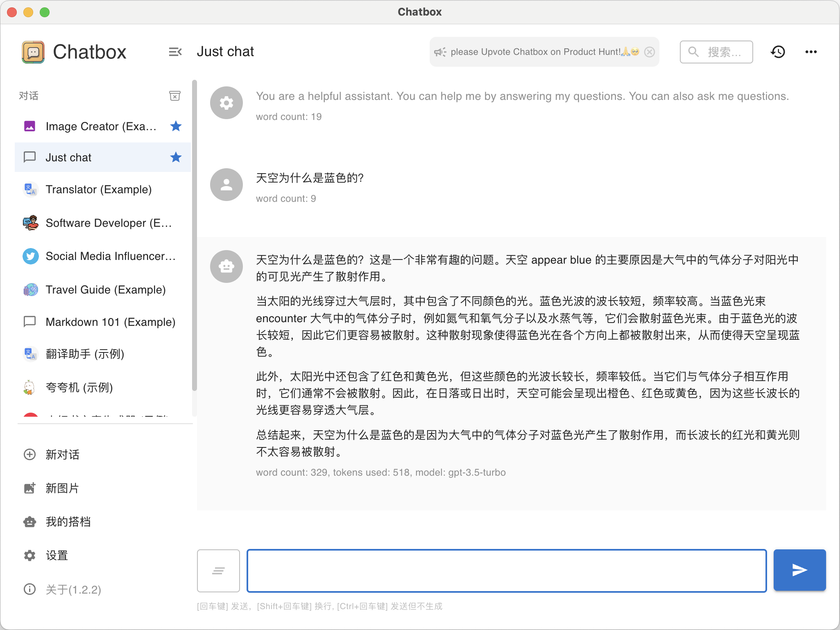The width and height of the screenshot is (840, 630).
Task: Start a new conversation via 新对话
Action: coord(62,454)
